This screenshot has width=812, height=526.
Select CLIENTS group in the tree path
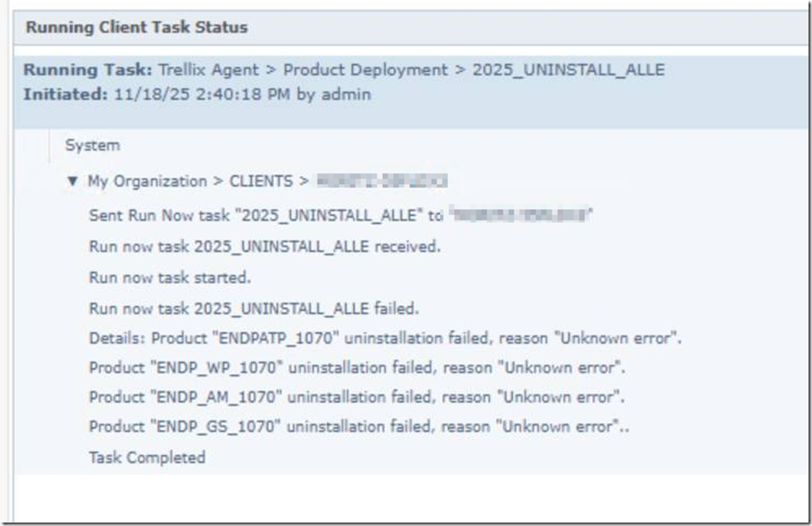click(262, 182)
